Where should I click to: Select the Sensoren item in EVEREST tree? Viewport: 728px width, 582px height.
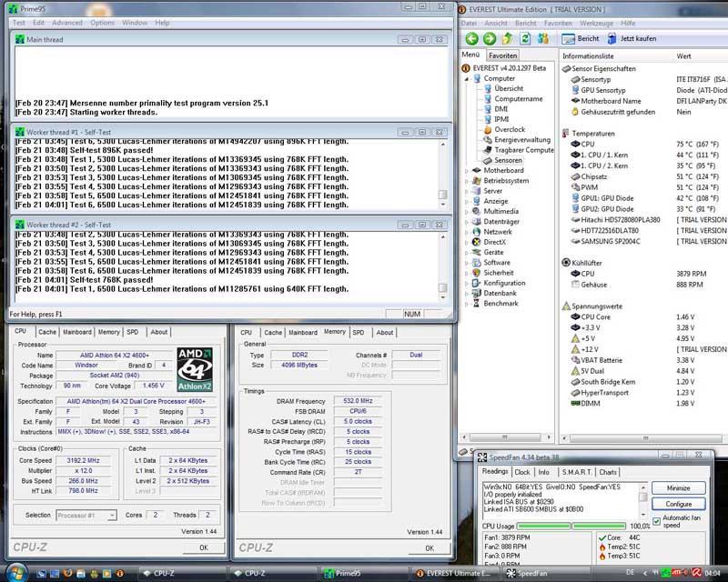(x=508, y=160)
